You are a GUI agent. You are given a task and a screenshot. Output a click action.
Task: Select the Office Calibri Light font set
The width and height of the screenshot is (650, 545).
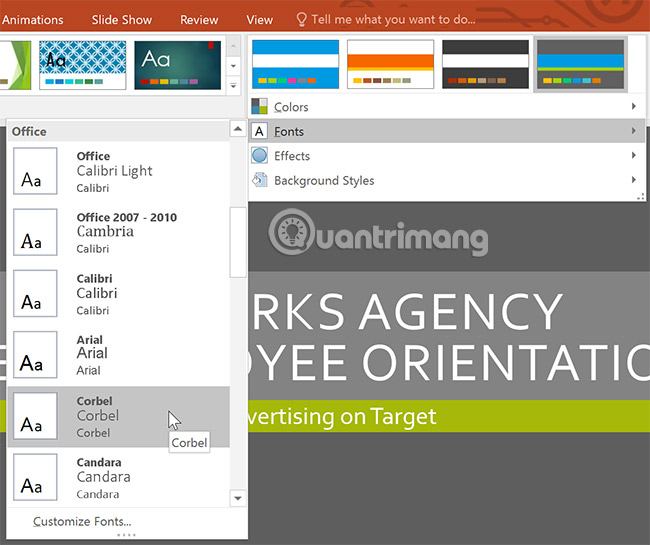pos(119,171)
